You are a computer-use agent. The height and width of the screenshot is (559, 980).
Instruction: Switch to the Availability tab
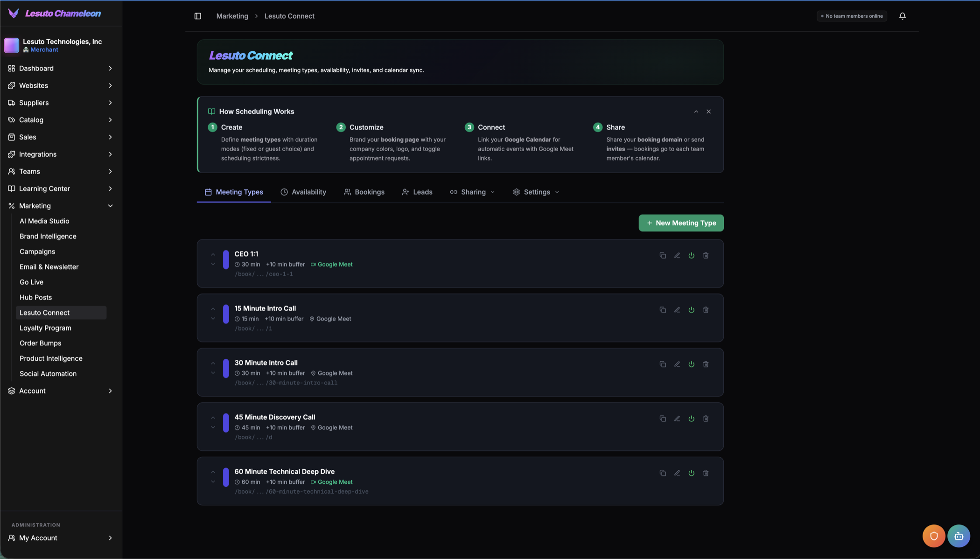click(x=303, y=192)
